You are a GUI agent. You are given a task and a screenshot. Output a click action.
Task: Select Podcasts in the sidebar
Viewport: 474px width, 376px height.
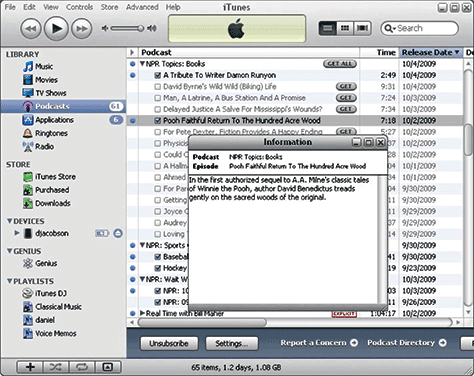tap(63, 106)
